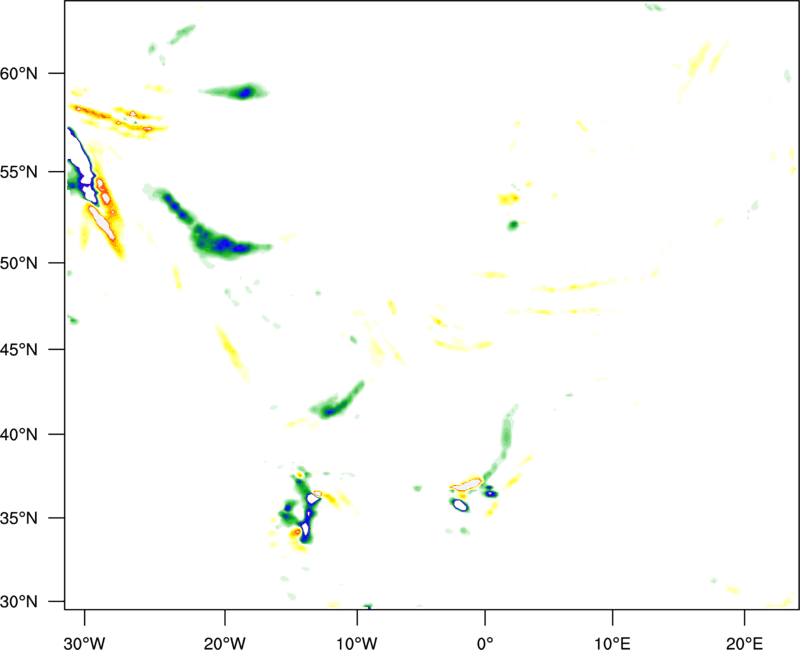The image size is (800, 650).
Task: Select the 50°N latitude label
Action: click(x=19, y=263)
